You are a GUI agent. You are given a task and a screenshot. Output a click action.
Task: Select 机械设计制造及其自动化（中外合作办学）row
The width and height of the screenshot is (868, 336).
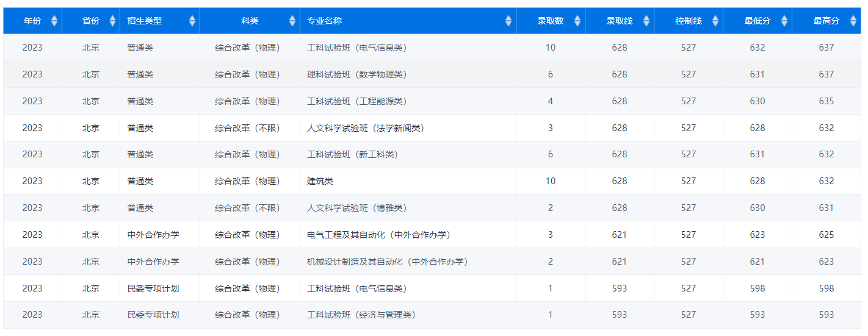(387, 262)
